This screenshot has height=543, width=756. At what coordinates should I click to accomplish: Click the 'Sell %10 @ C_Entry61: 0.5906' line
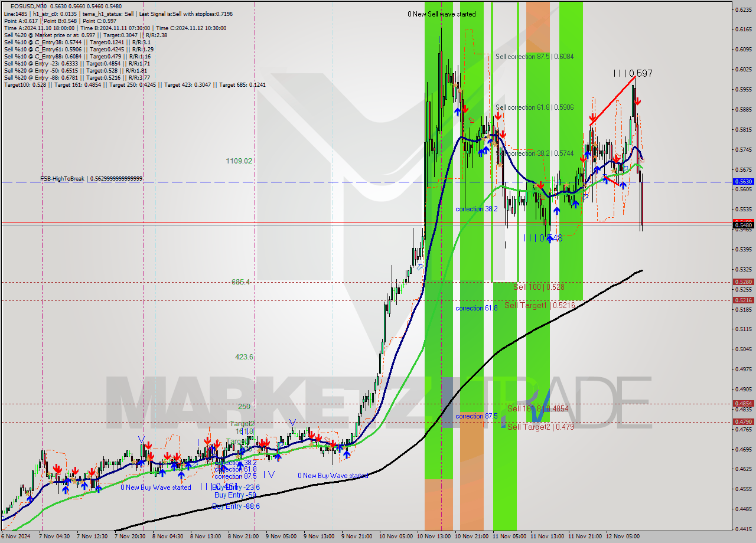pyautogui.click(x=79, y=49)
